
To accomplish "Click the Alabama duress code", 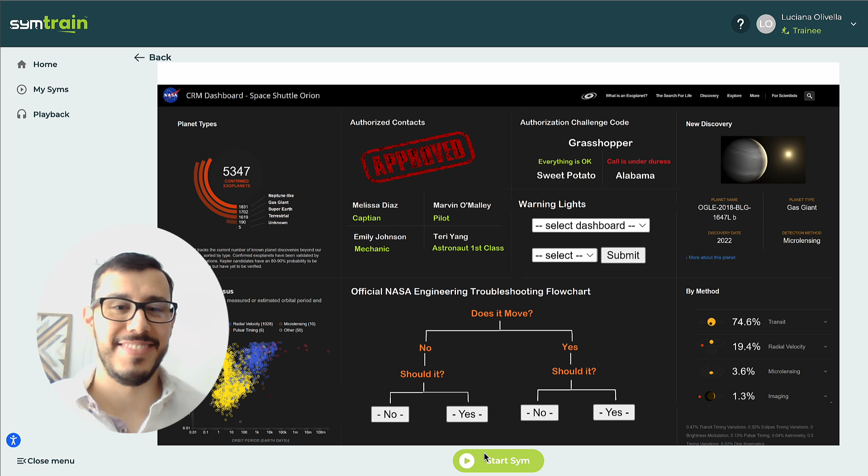I will [635, 175].
